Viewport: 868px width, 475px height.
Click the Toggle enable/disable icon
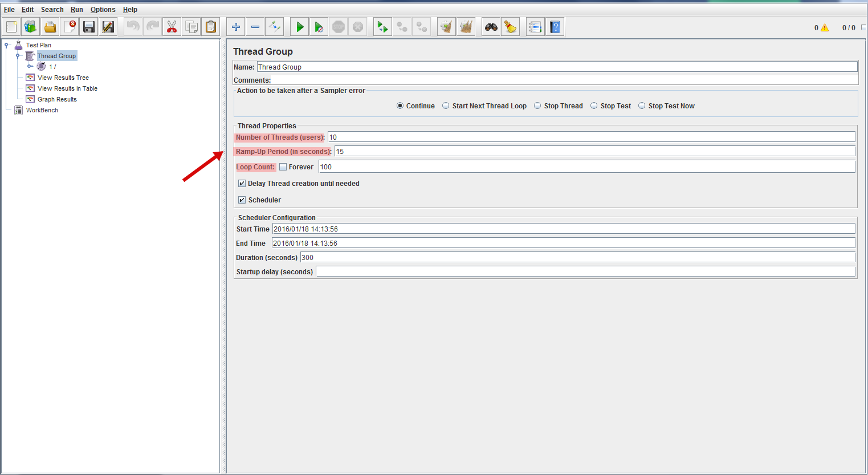[x=275, y=27]
